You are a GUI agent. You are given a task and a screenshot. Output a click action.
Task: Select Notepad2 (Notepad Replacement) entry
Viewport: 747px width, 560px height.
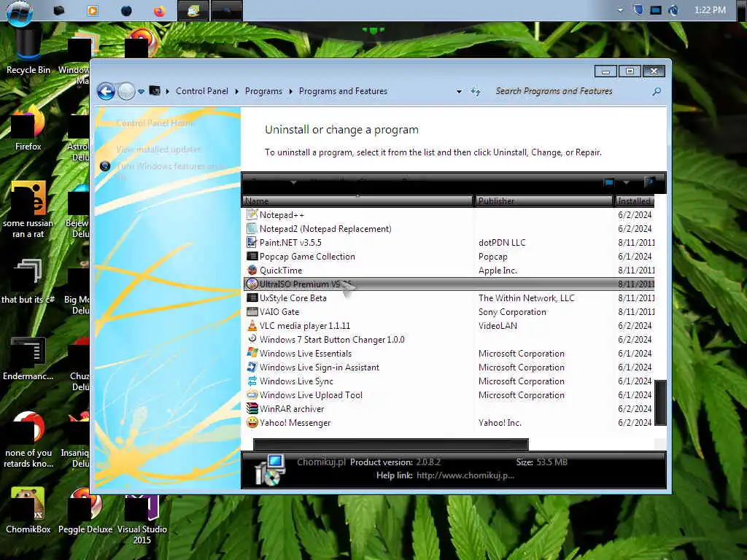[x=325, y=228]
